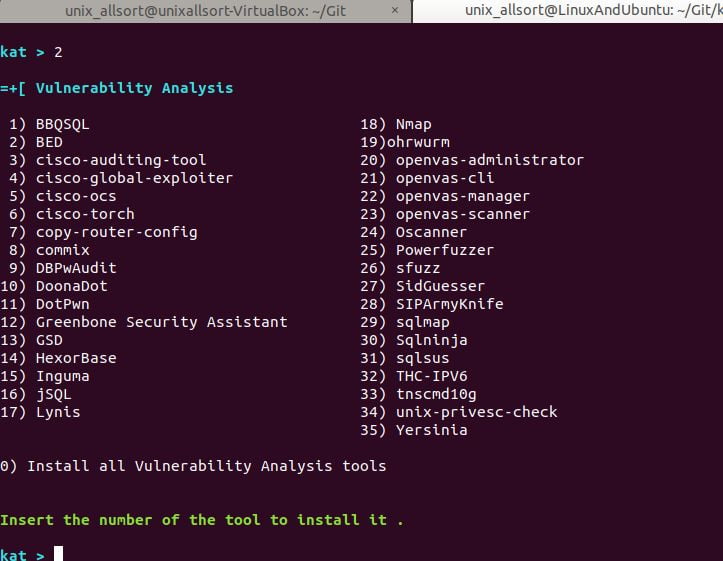This screenshot has width=723, height=561.
Task: Click the '7) copy-router-config' entry
Action: point(103,232)
